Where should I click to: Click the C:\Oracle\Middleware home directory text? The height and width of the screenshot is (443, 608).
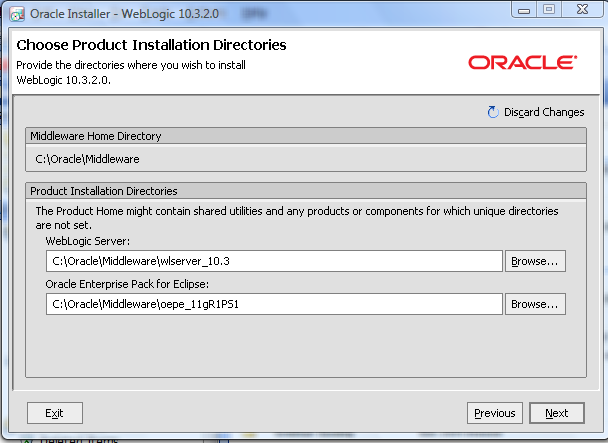tap(87, 159)
